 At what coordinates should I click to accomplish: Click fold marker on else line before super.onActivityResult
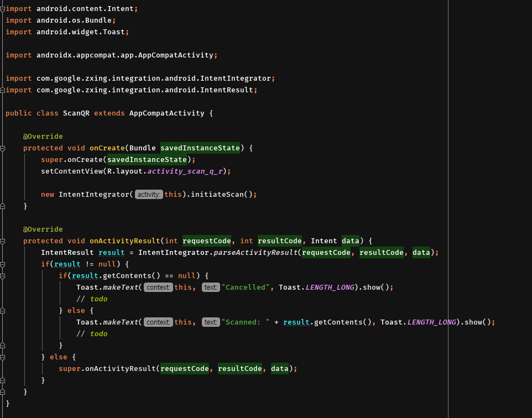coord(2,357)
